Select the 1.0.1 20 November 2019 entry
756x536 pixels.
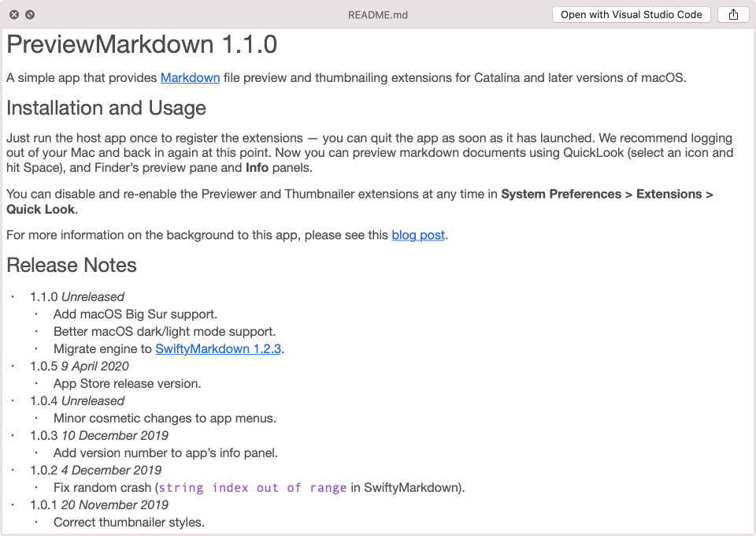(99, 504)
